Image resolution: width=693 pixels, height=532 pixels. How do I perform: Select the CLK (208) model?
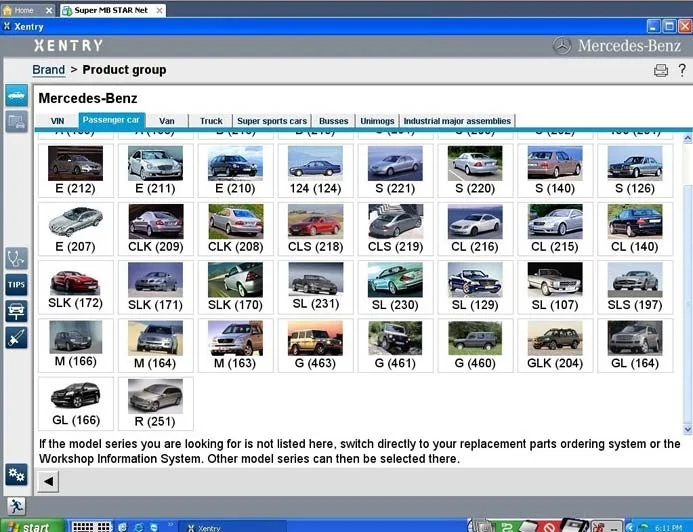coord(236,229)
